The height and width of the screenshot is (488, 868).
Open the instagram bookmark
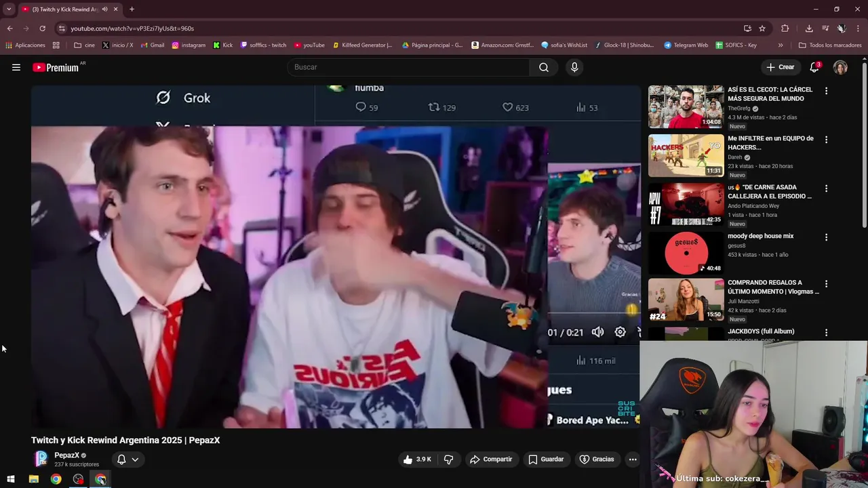point(189,45)
